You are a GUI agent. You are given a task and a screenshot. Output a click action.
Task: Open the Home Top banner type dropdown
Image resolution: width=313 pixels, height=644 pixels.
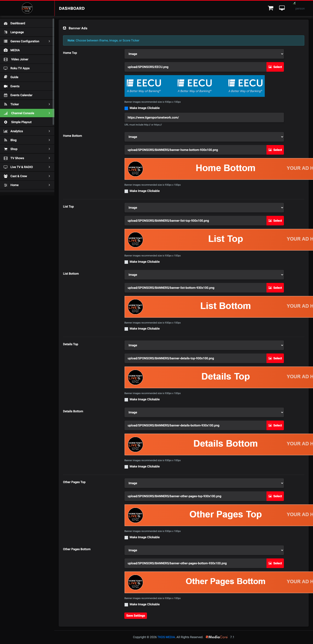click(x=204, y=54)
